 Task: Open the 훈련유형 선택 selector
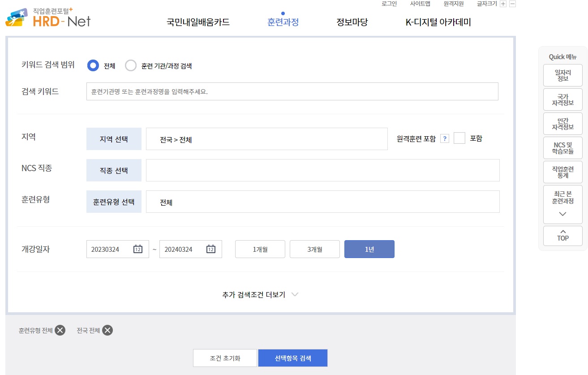114,202
